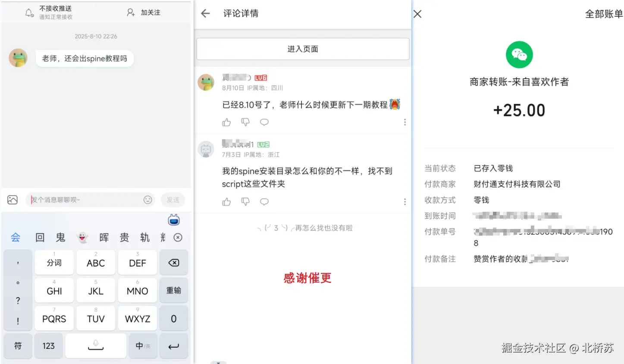Go back from 评论详情 page
Image resolution: width=624 pixels, height=364 pixels.
pos(206,13)
